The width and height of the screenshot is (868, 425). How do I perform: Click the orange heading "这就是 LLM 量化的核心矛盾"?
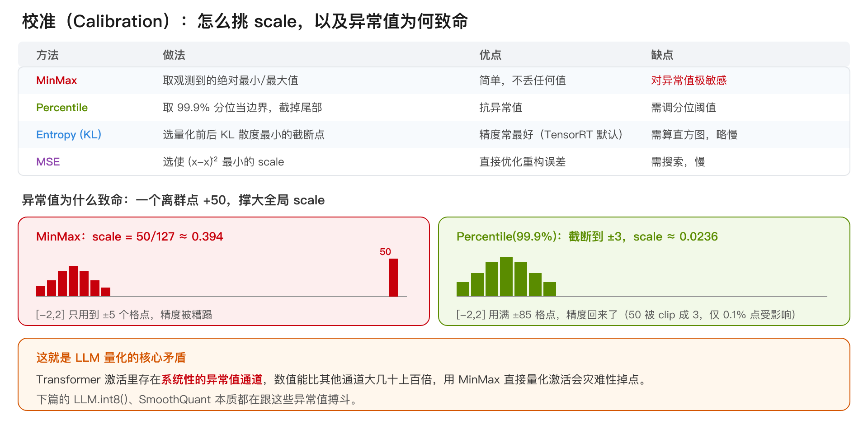click(x=111, y=358)
